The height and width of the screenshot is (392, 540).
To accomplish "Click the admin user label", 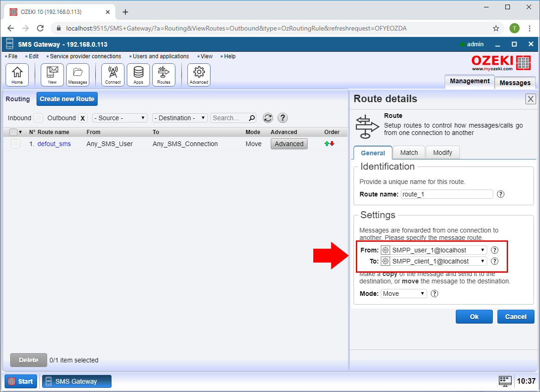I will 475,44.
